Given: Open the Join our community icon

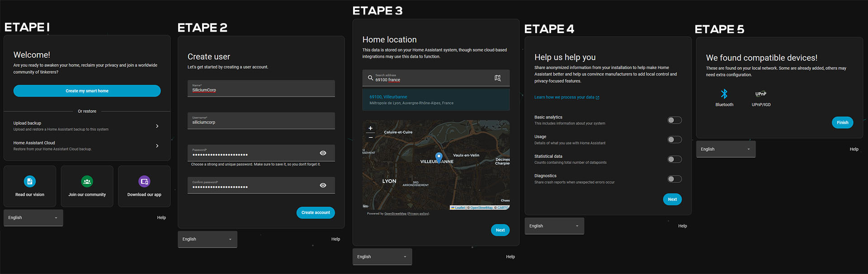Looking at the screenshot, I should 87,182.
